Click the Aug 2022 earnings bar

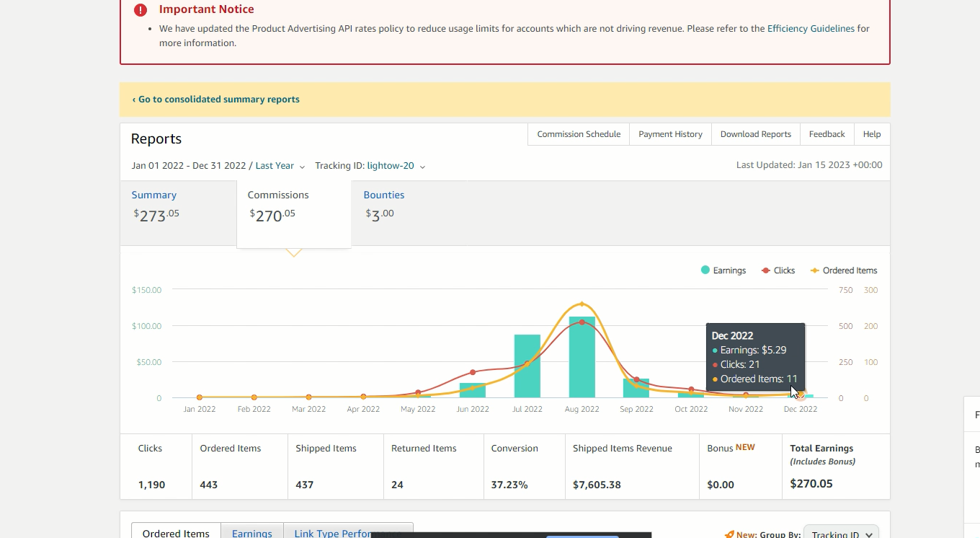[x=582, y=357]
